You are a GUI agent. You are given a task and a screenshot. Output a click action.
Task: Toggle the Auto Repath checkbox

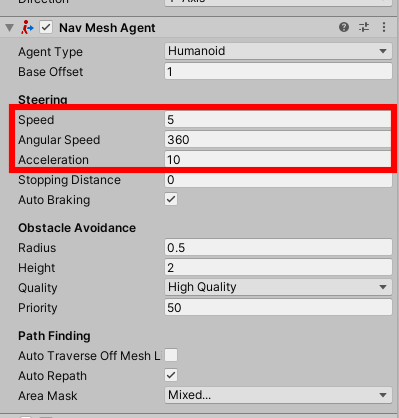[171, 375]
